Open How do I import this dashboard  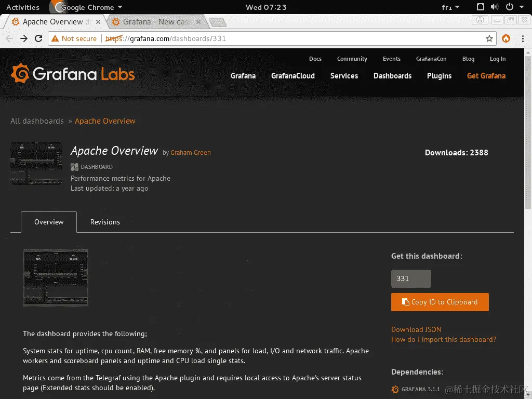(x=444, y=339)
